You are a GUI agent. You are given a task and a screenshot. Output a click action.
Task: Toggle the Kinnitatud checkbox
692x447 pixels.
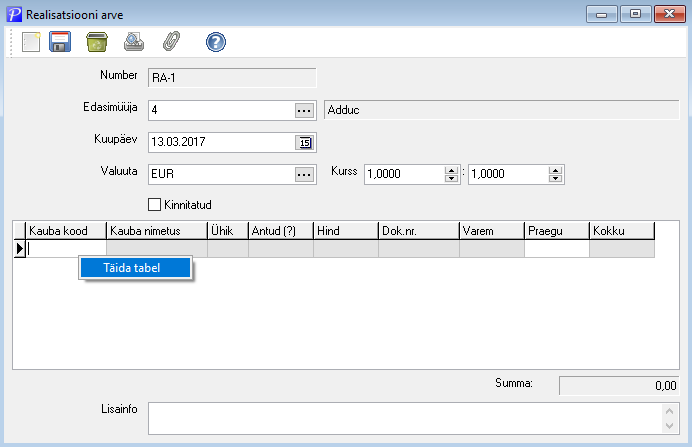(154, 205)
